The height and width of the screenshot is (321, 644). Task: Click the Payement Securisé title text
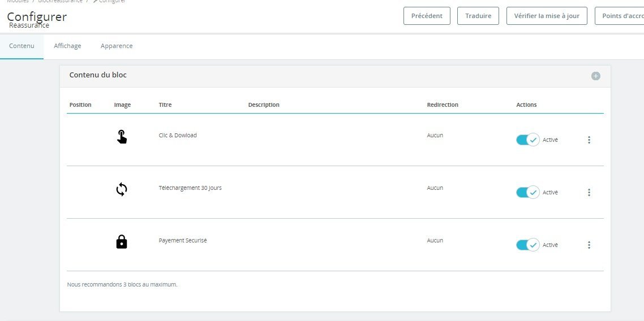(x=183, y=241)
